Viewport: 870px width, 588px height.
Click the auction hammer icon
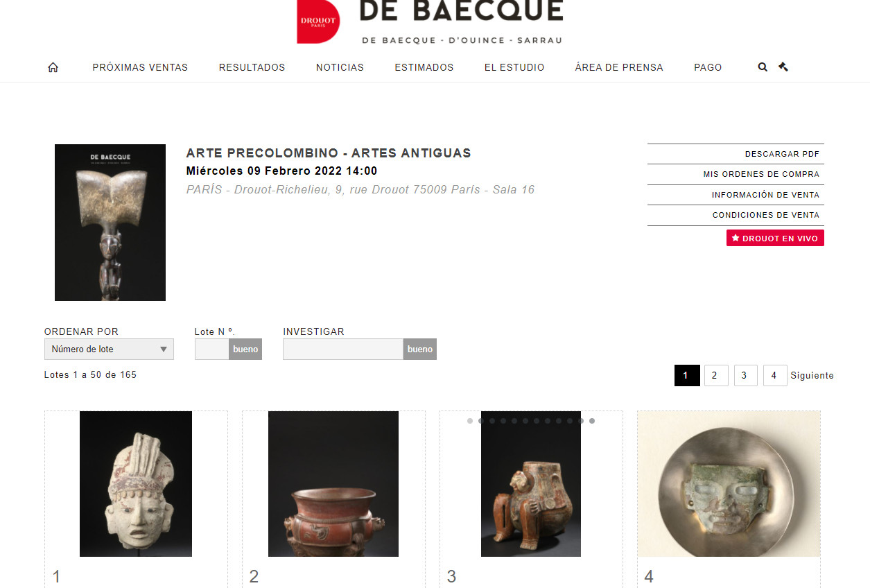(x=783, y=67)
